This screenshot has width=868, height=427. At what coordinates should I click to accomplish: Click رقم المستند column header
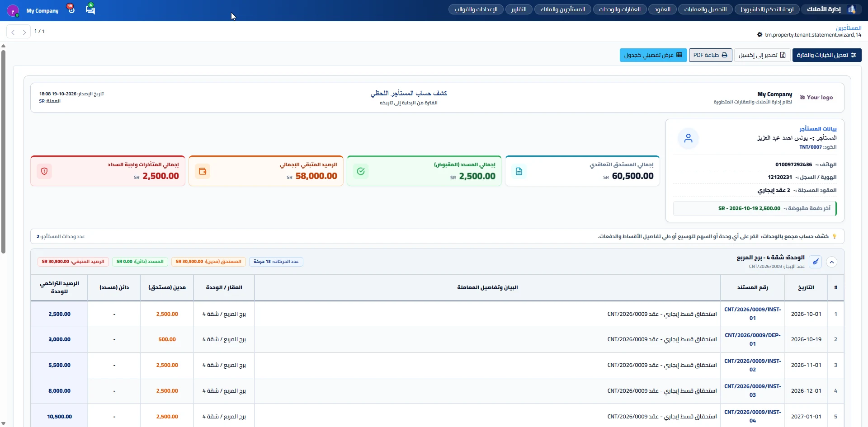[x=752, y=287]
